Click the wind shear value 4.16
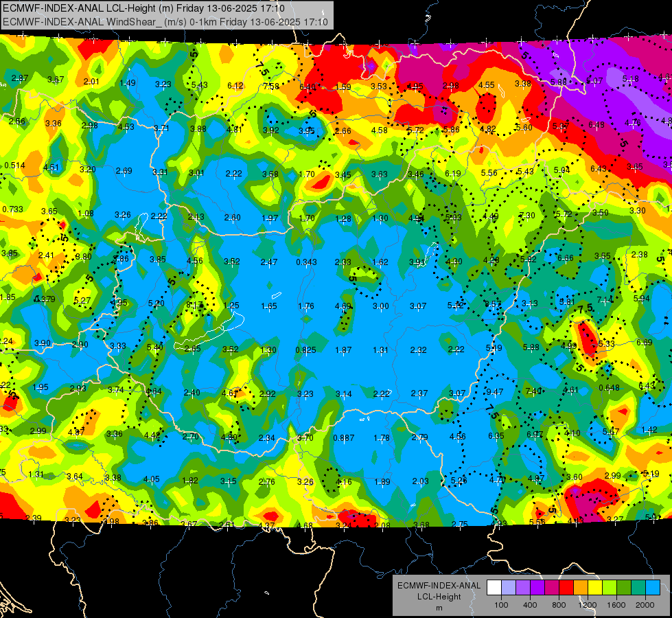The width and height of the screenshot is (672, 618). (344, 481)
